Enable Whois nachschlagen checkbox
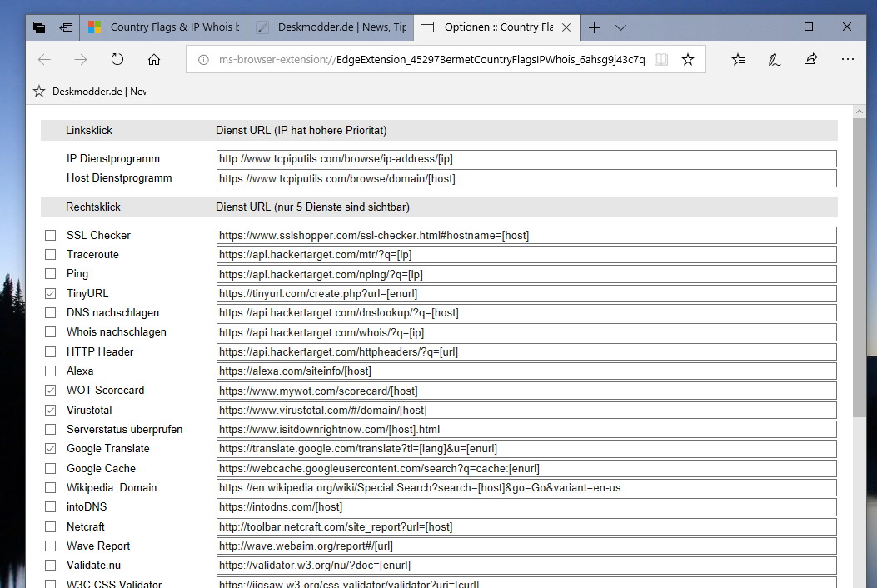Viewport: 877px width, 588px height. pos(50,332)
